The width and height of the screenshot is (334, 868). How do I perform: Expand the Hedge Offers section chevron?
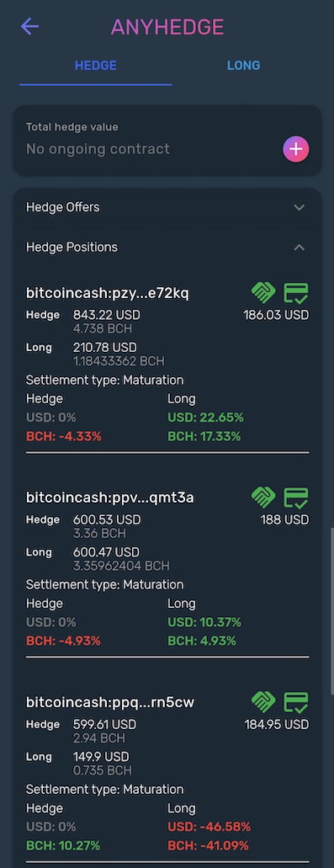[300, 208]
